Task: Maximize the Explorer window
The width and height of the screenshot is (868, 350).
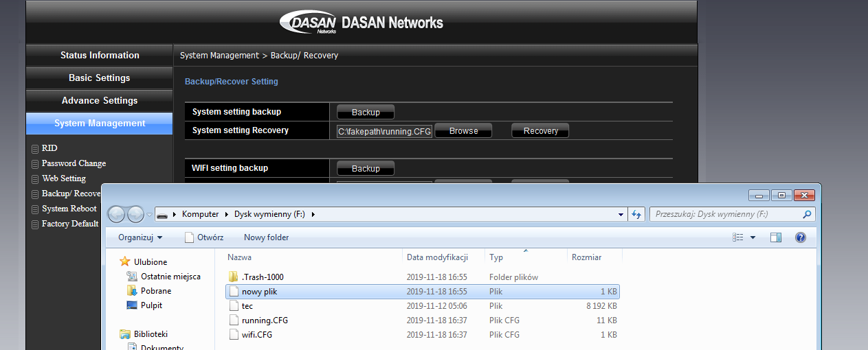Action: [781, 195]
